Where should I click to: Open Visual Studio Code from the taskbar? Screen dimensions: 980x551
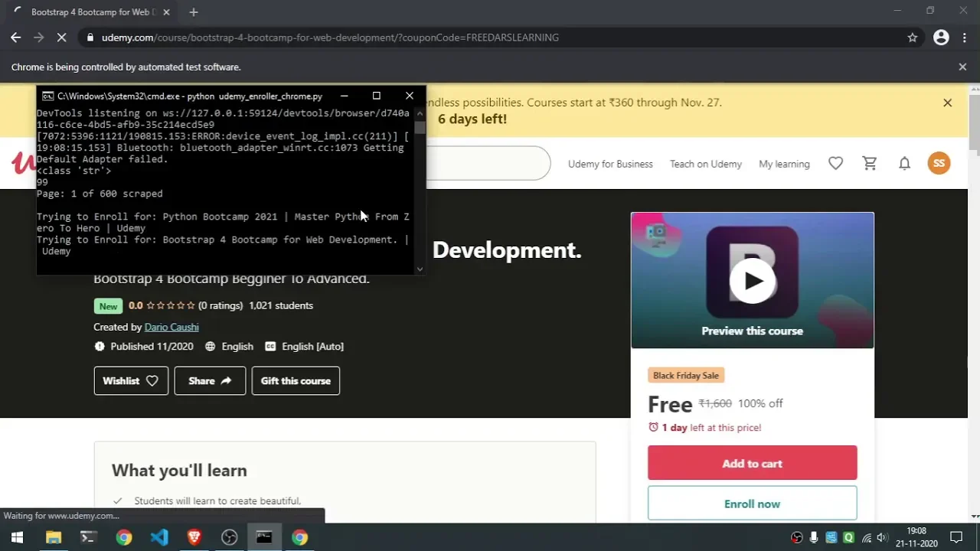(159, 537)
